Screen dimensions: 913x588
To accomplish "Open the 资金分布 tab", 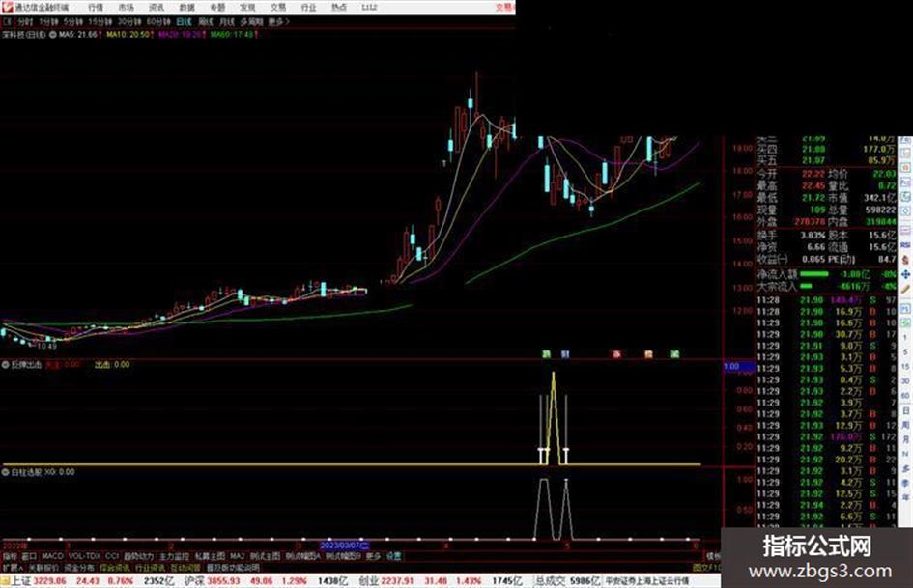I will 79,568.
